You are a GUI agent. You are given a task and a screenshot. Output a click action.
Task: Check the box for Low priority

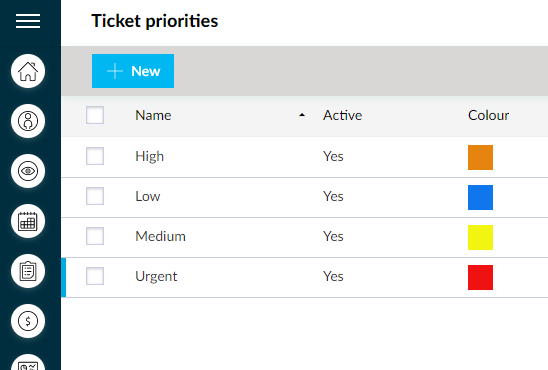click(x=95, y=196)
